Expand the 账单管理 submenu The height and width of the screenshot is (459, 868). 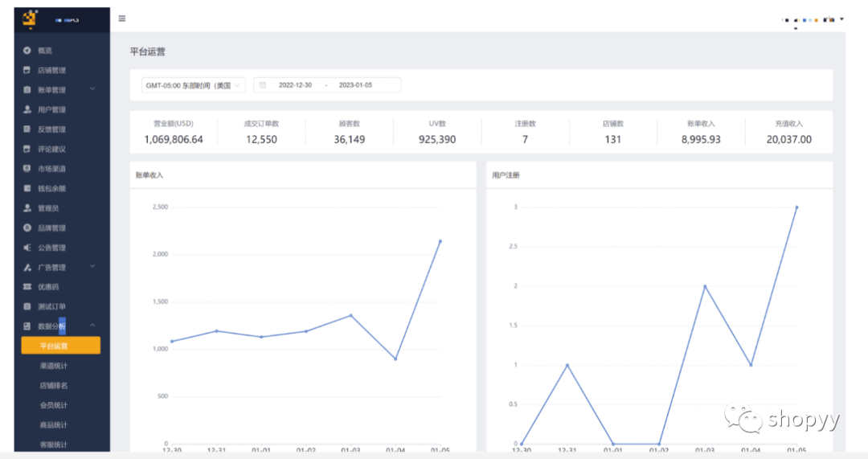coord(92,89)
